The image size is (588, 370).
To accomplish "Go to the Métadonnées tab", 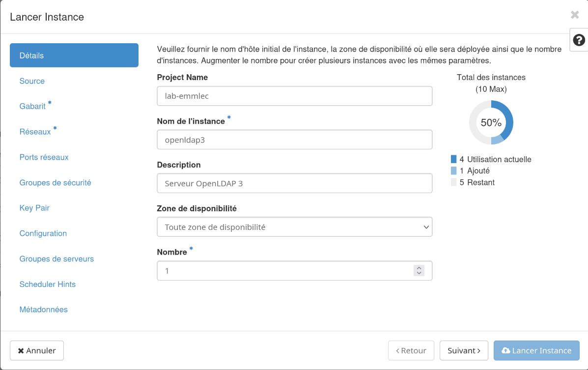I will (43, 310).
